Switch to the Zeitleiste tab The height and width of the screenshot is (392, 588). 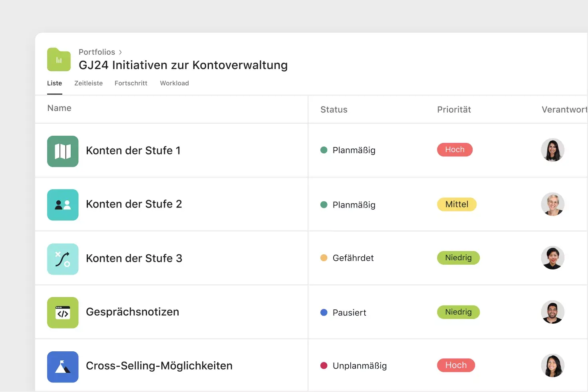tap(88, 83)
